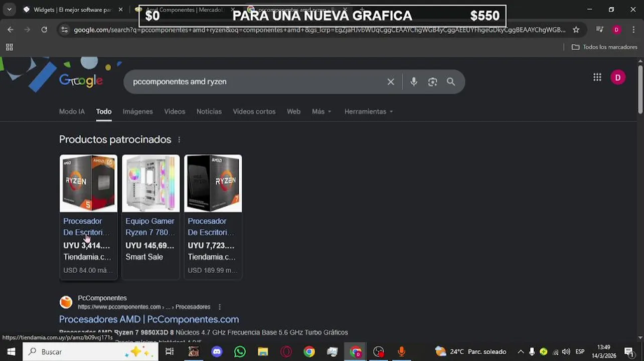
Task: Go back with the browser back arrow
Action: (11, 30)
